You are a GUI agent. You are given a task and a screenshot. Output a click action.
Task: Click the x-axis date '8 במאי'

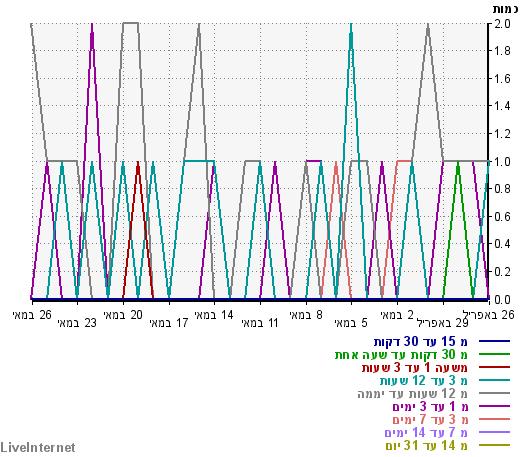coord(306,315)
